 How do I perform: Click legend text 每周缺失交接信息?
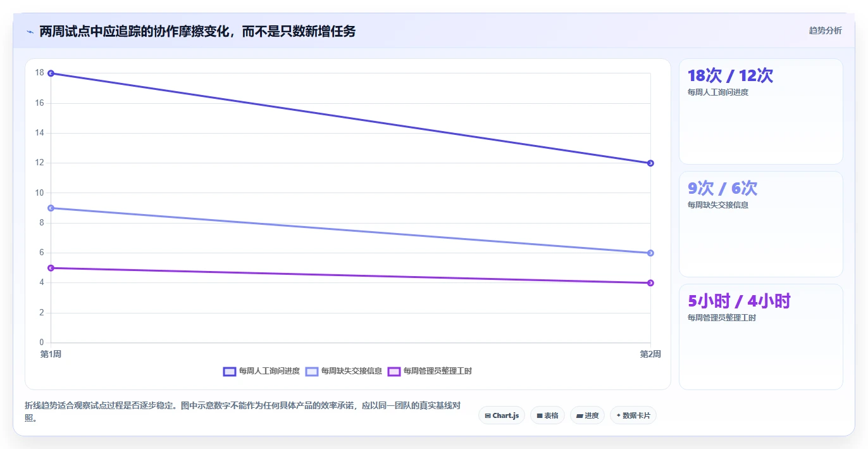click(x=352, y=371)
